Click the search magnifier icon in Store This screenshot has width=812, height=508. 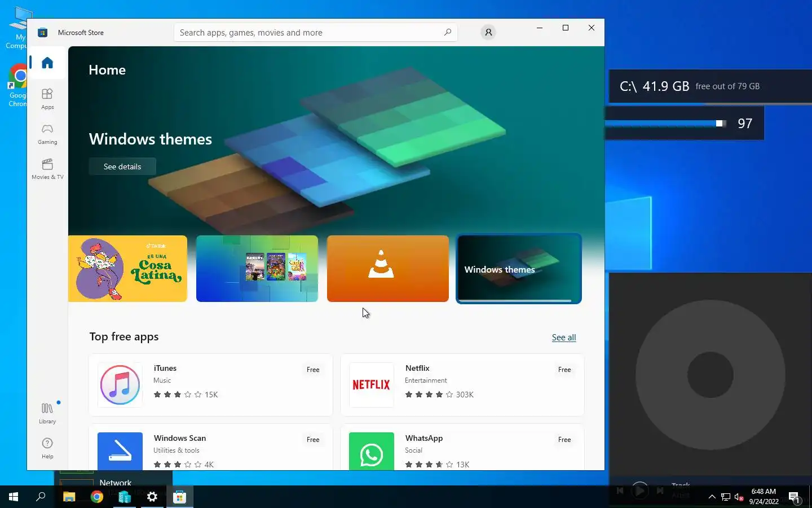(x=448, y=32)
